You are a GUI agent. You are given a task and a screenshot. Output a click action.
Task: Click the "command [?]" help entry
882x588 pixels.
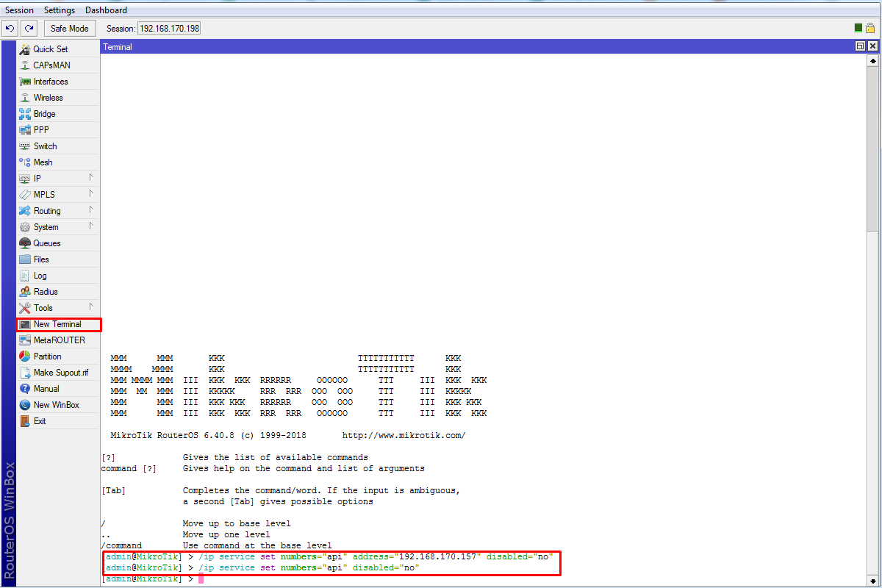pyautogui.click(x=129, y=469)
